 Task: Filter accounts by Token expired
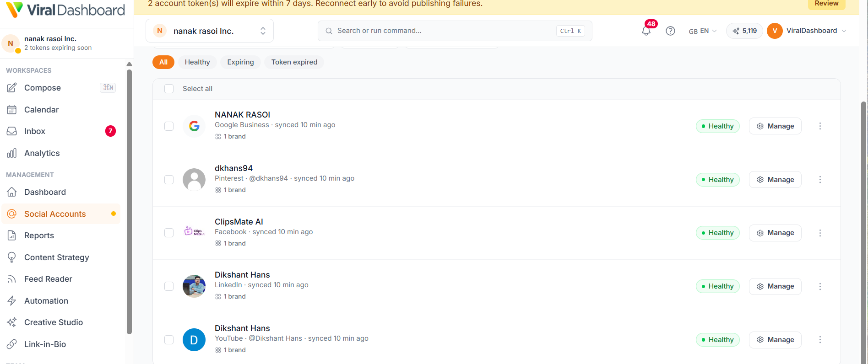(294, 62)
